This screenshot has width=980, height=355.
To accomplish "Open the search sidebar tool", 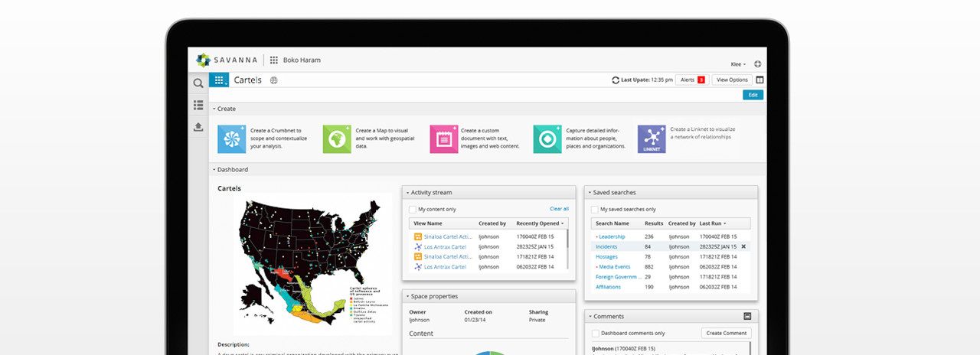I will pyautogui.click(x=198, y=83).
